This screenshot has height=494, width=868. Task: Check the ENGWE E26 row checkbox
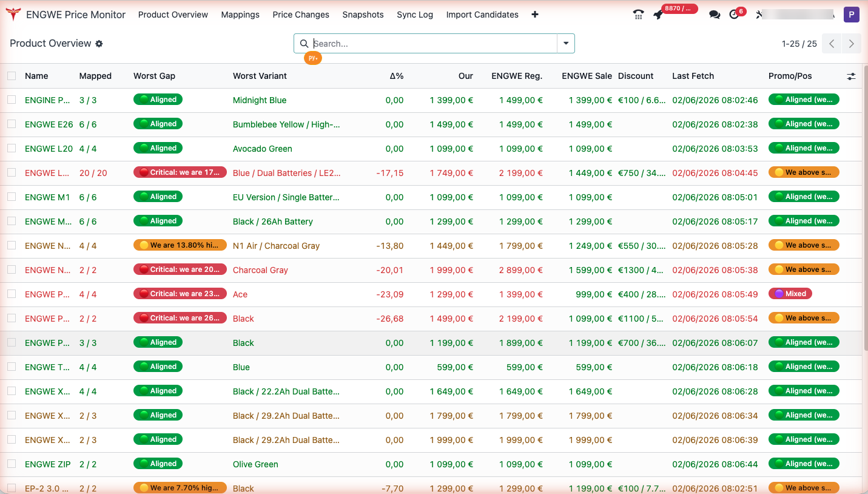(x=12, y=124)
